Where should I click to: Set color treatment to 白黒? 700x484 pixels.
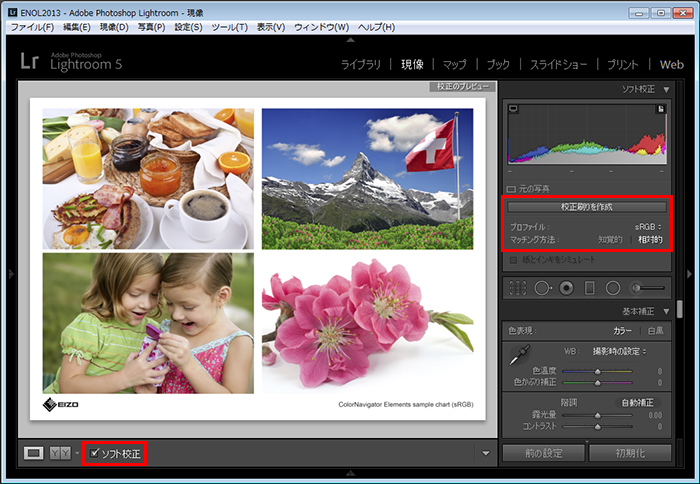click(x=655, y=331)
